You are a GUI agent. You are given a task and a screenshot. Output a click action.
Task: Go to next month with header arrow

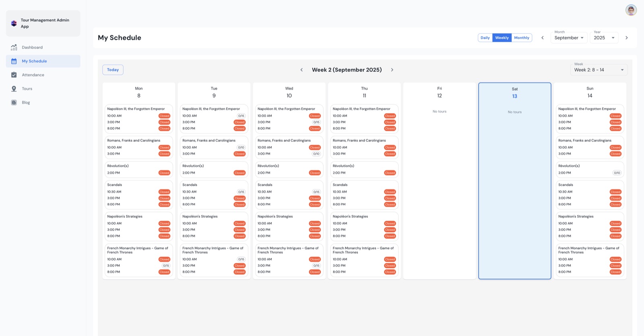[x=627, y=38]
